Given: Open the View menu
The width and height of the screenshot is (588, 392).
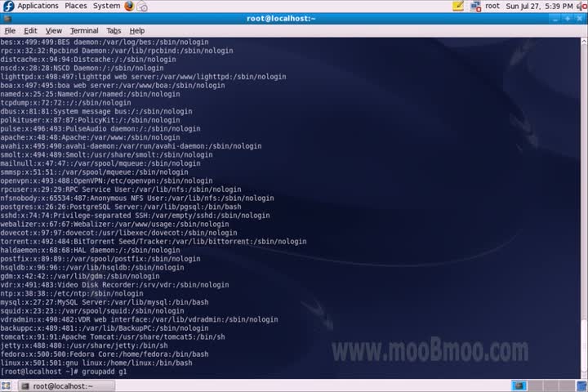Looking at the screenshot, I should (54, 31).
